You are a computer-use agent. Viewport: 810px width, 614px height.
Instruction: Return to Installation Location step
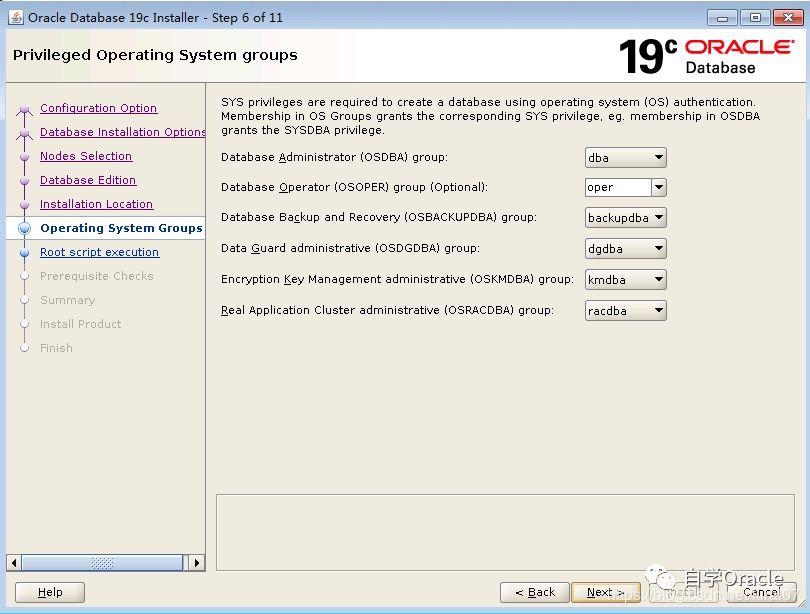[96, 204]
